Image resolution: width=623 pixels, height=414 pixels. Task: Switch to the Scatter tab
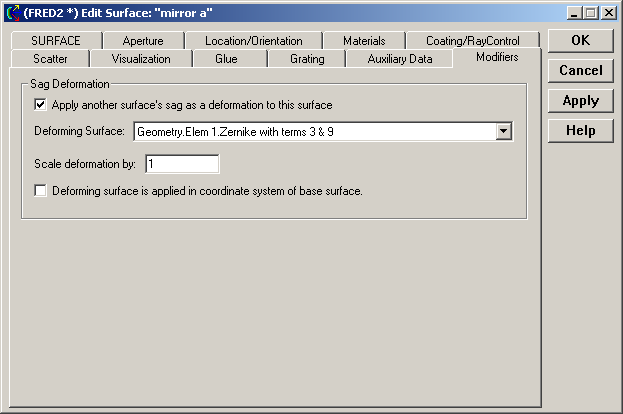[x=51, y=59]
